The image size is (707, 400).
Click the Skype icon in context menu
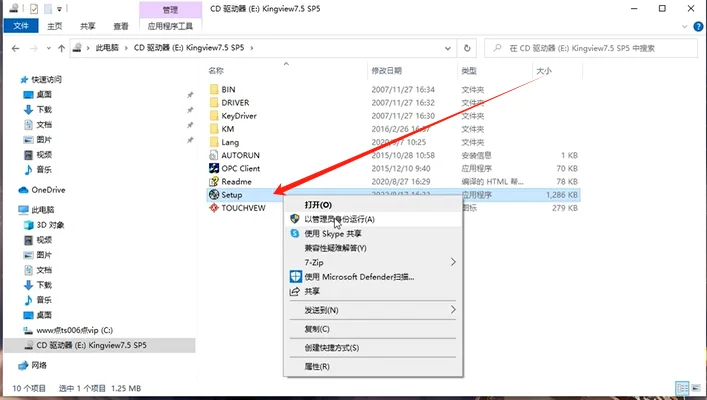pos(295,234)
